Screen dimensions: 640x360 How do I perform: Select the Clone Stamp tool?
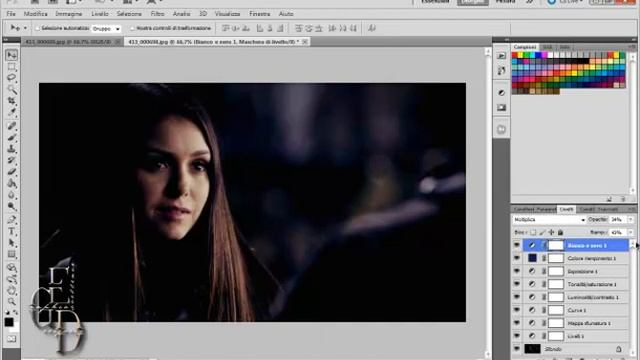pos(12,149)
